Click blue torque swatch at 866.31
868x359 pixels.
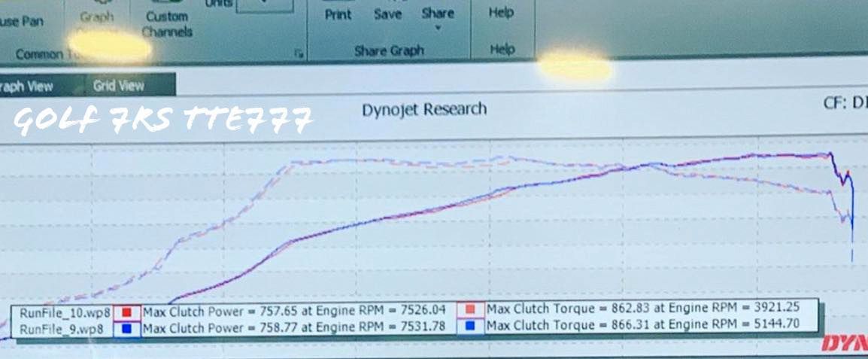[470, 325]
